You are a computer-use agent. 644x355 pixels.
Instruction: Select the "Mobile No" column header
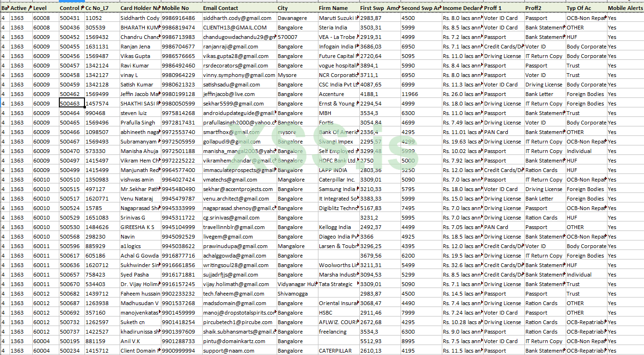click(x=181, y=8)
